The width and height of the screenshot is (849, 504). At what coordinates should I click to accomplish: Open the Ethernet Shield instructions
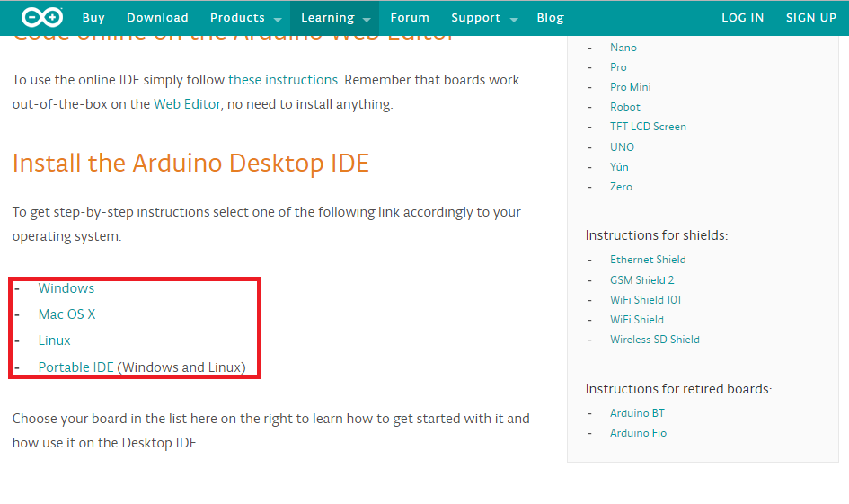click(648, 260)
